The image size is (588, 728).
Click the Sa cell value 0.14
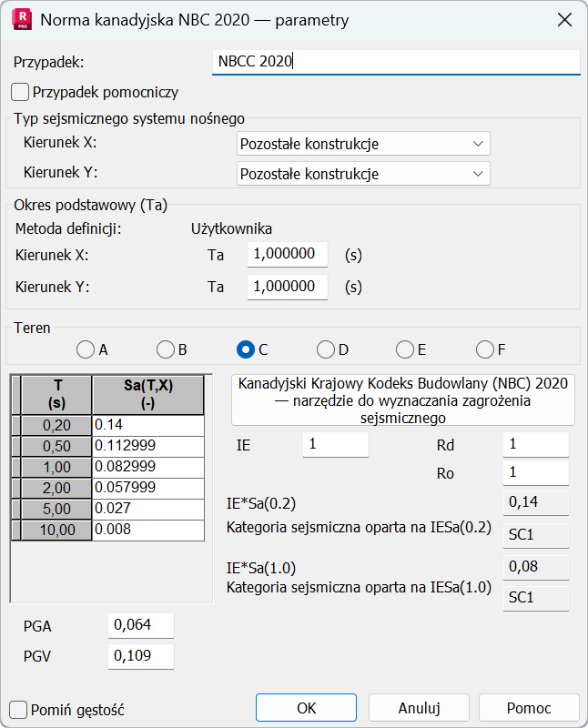coord(148,425)
